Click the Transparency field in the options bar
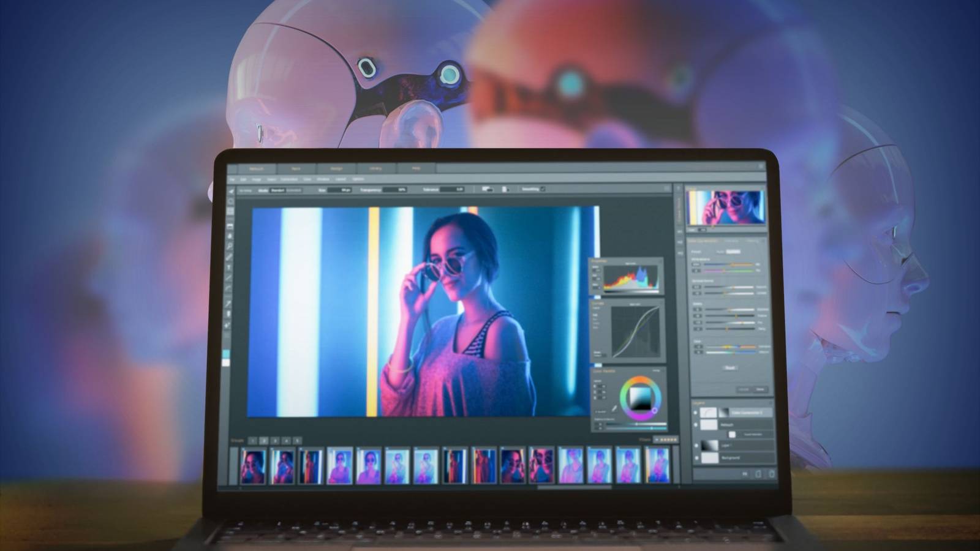This screenshot has height=551, width=980. 394,190
